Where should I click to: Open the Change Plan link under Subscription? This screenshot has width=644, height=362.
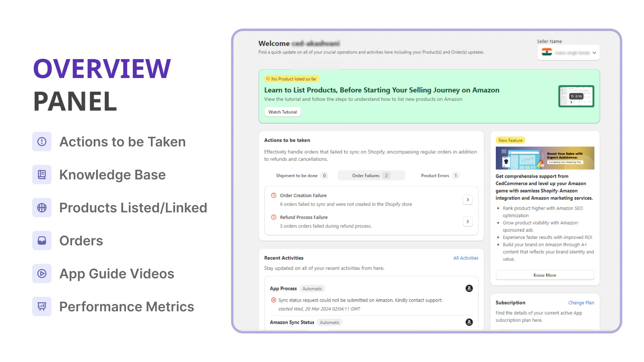click(581, 302)
